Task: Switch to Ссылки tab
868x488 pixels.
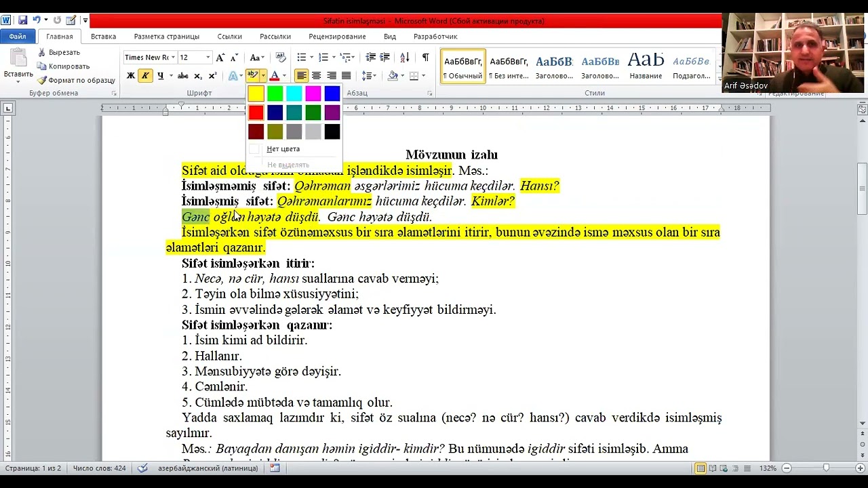Action: tap(229, 37)
